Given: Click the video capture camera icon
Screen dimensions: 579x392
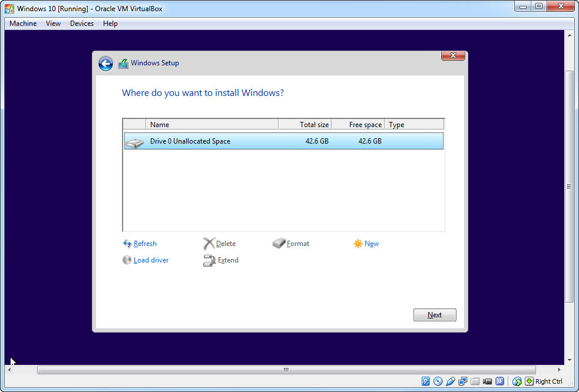Looking at the screenshot, I should pyautogui.click(x=488, y=381).
